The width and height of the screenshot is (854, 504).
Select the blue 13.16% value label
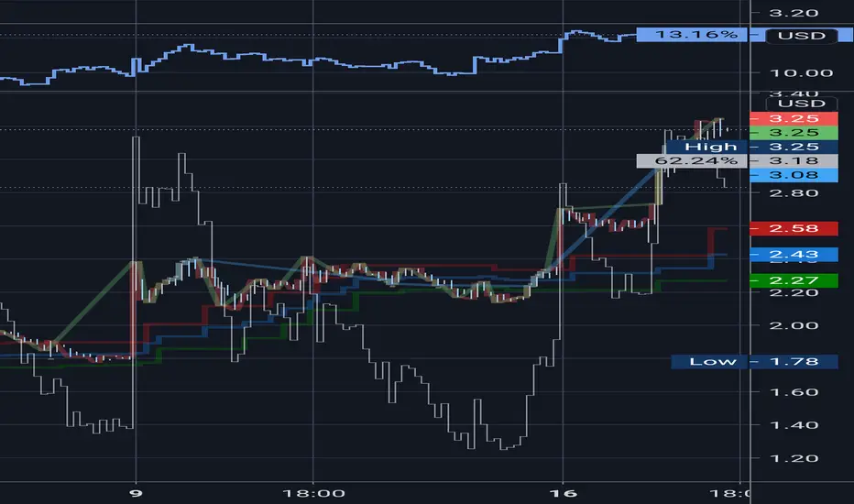tap(693, 35)
